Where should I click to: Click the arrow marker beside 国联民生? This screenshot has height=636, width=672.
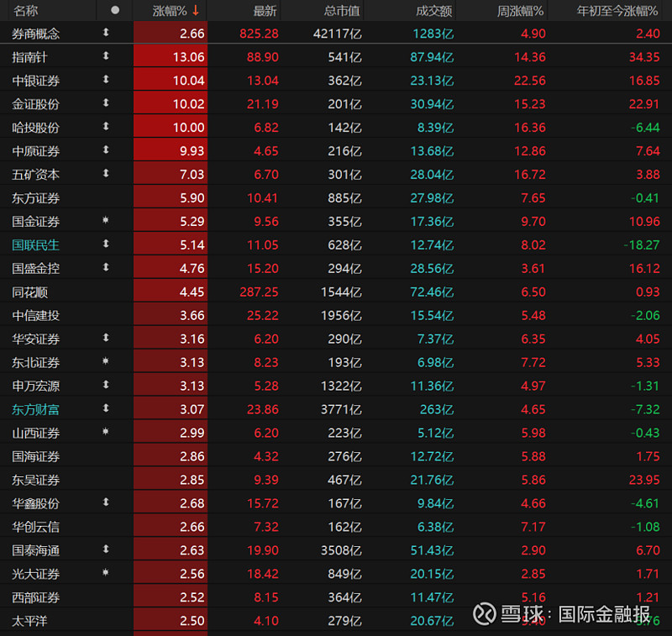pyautogui.click(x=106, y=244)
